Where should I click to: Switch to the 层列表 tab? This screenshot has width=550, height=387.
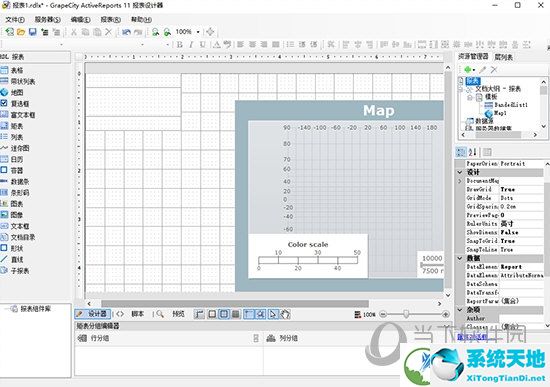(503, 57)
